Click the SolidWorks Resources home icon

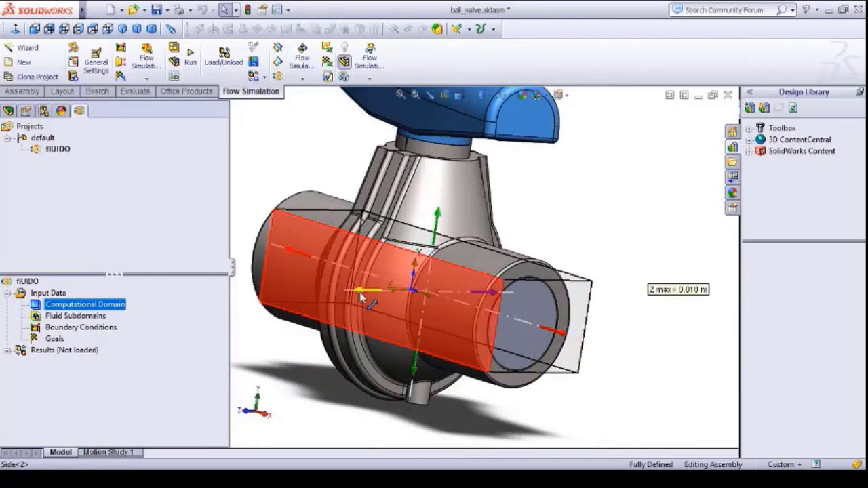[732, 132]
